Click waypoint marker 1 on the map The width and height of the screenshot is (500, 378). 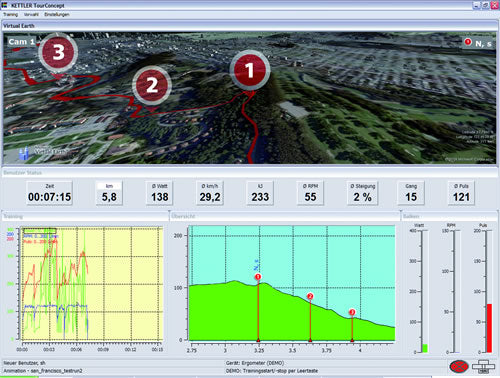click(250, 70)
